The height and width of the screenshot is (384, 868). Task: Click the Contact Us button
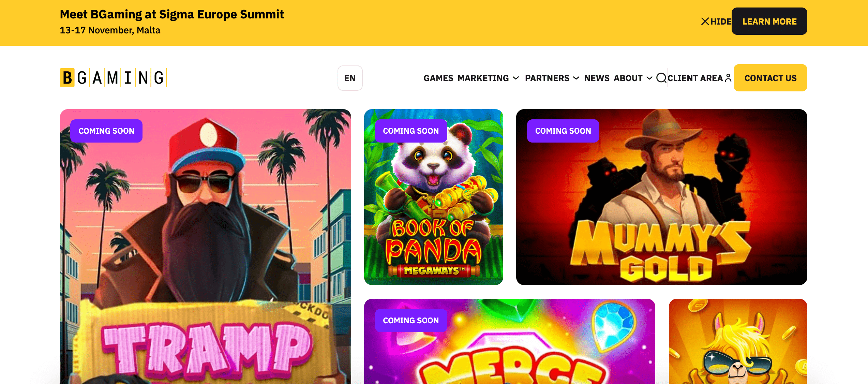pos(770,78)
